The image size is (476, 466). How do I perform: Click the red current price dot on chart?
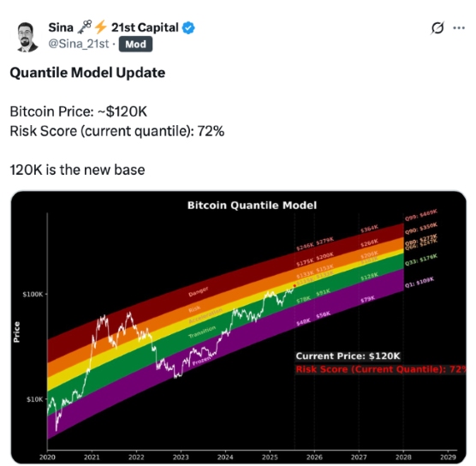click(295, 286)
